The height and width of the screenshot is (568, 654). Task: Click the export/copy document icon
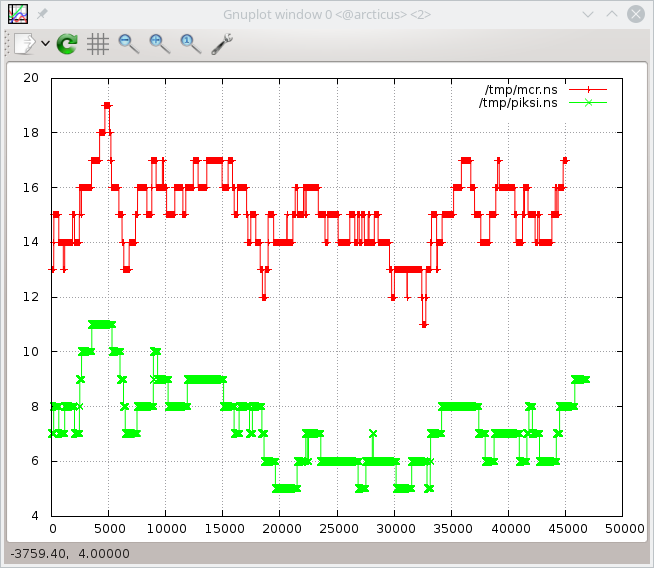(25, 43)
